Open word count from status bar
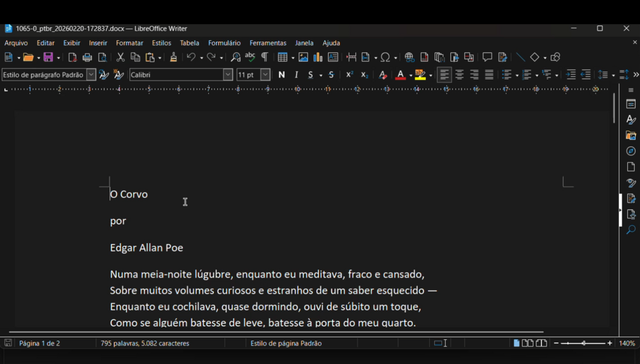The width and height of the screenshot is (640, 364). tap(145, 343)
